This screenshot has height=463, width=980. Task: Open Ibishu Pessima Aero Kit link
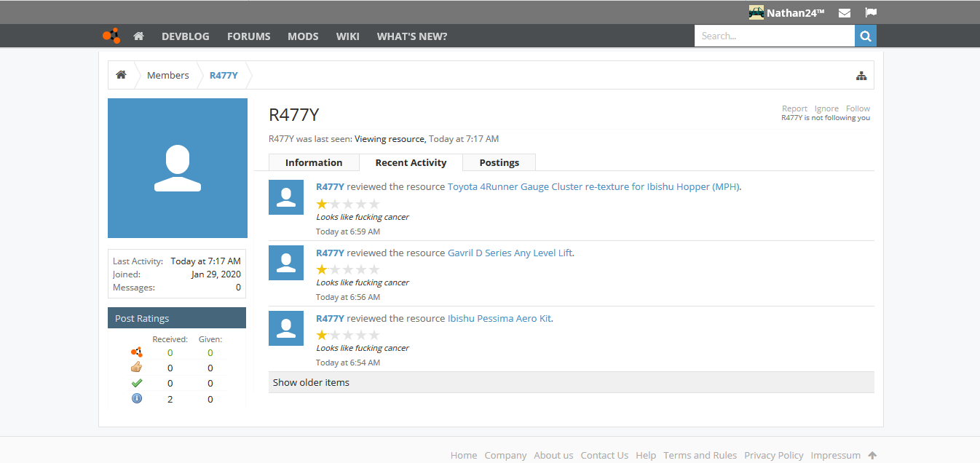[499, 318]
